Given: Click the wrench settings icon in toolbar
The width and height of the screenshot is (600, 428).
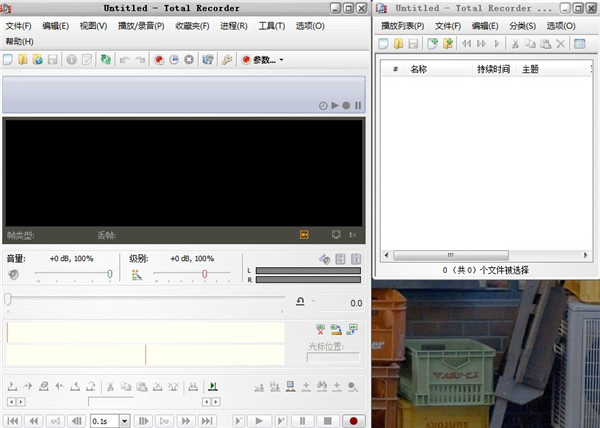Looking at the screenshot, I should (227, 60).
